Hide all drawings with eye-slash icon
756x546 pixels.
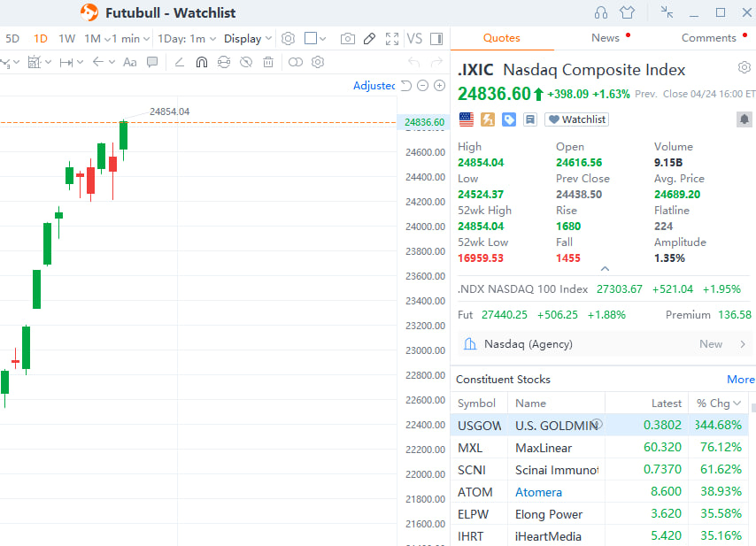[x=246, y=62]
